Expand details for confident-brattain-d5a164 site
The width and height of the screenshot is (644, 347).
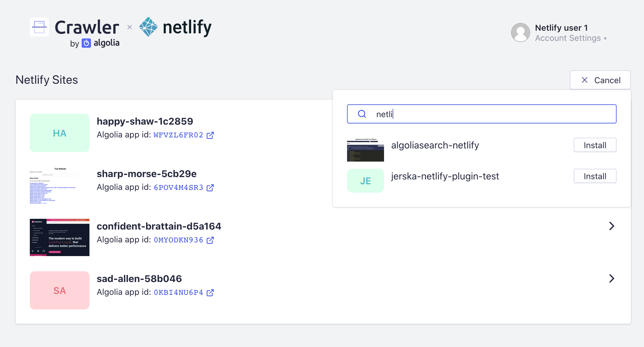[612, 226]
